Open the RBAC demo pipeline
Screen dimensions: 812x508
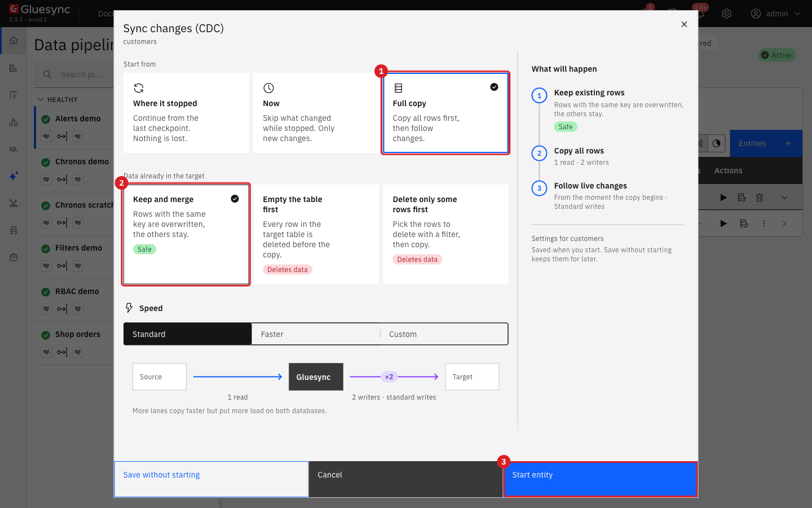pos(77,291)
